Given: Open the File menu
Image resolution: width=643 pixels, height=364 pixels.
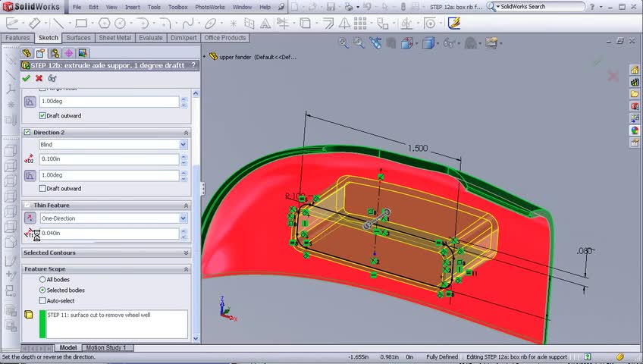Looking at the screenshot, I should [x=77, y=7].
